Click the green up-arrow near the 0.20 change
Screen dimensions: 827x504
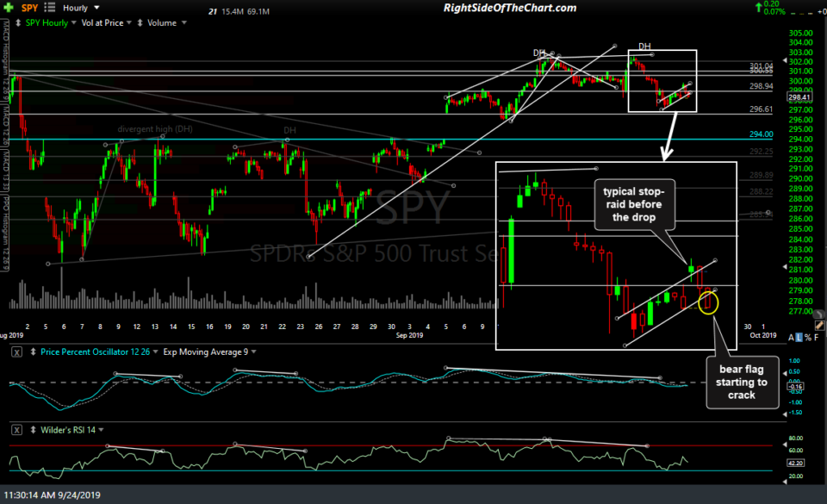(x=759, y=7)
